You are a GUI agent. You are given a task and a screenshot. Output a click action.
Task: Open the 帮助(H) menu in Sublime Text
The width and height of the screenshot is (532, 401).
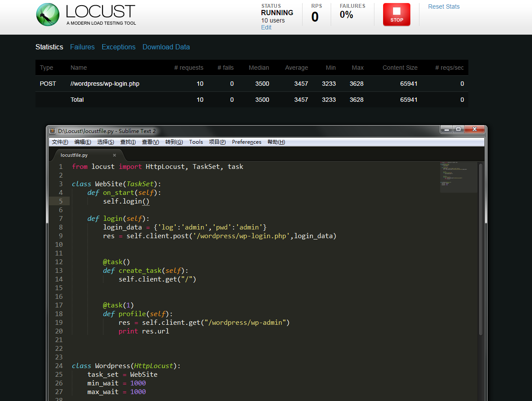click(x=276, y=142)
